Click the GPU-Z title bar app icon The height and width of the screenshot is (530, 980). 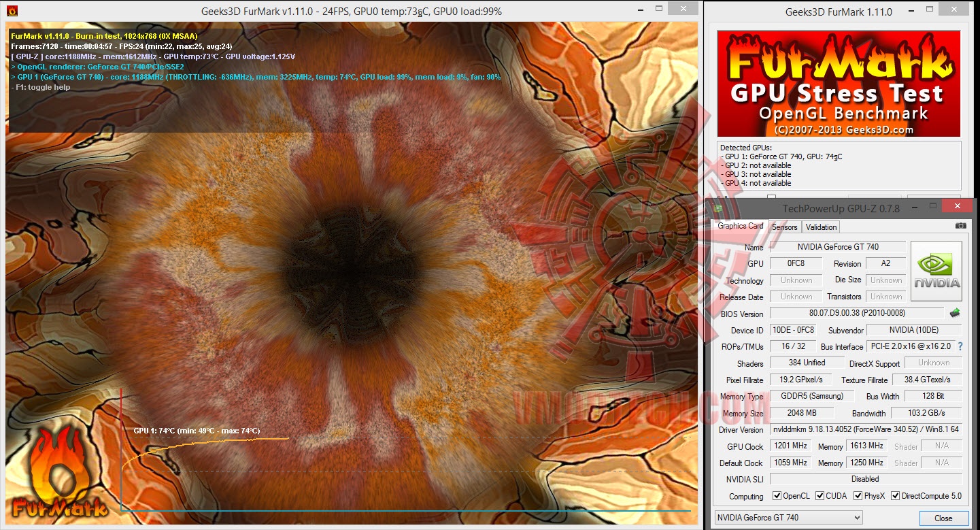(717, 208)
